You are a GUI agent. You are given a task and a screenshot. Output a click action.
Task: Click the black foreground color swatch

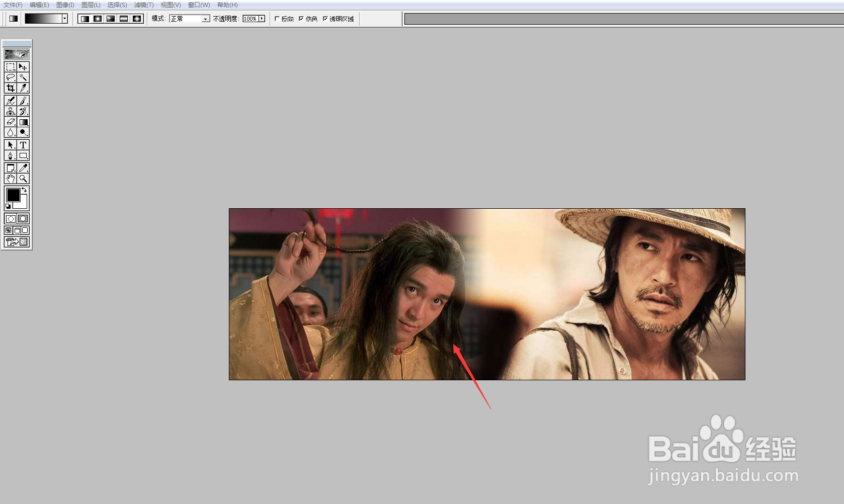pyautogui.click(x=13, y=195)
